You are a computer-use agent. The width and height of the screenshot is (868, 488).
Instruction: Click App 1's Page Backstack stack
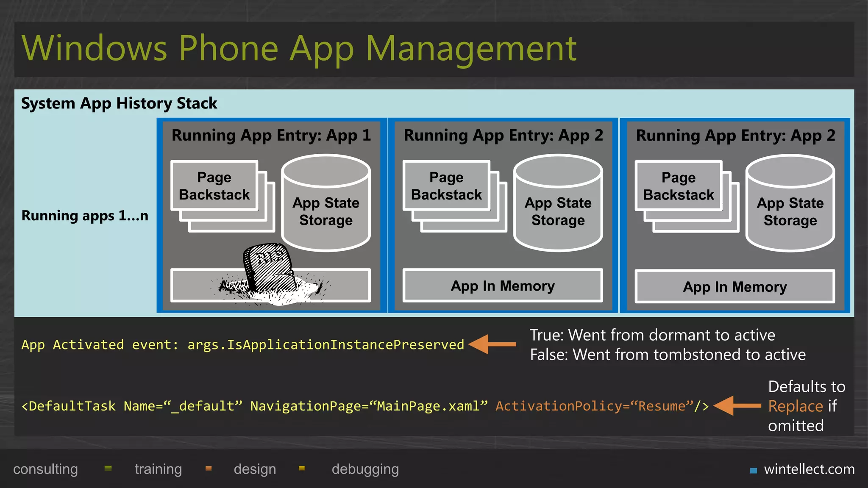215,186
